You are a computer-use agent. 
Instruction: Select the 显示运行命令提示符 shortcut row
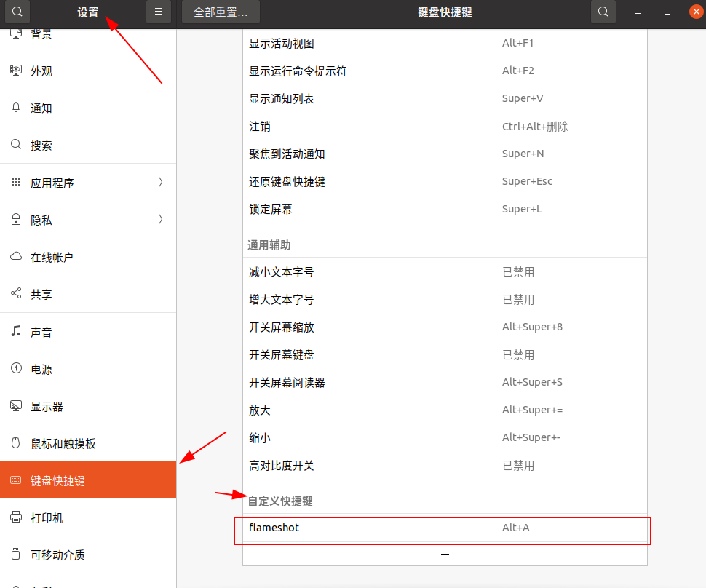pos(445,71)
